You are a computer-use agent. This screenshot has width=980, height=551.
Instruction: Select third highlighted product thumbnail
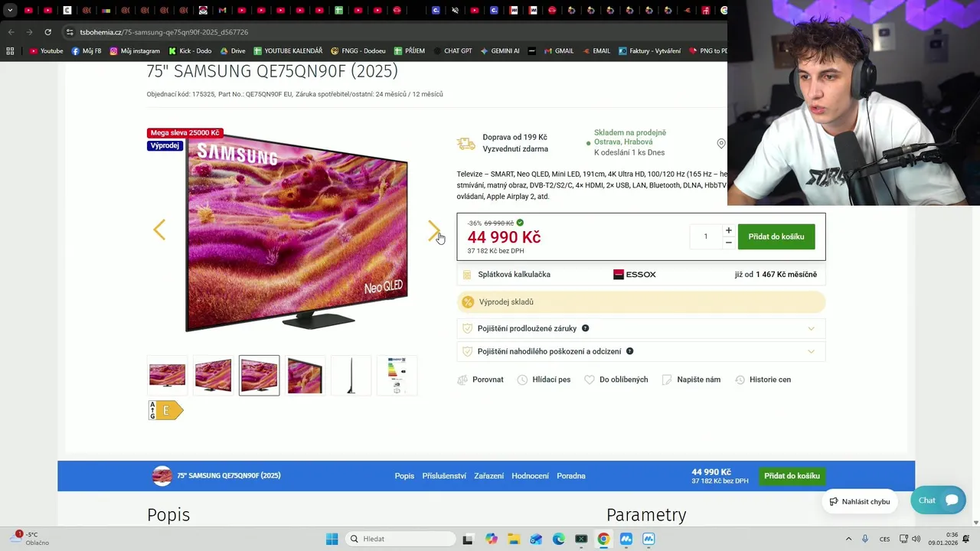(x=259, y=375)
